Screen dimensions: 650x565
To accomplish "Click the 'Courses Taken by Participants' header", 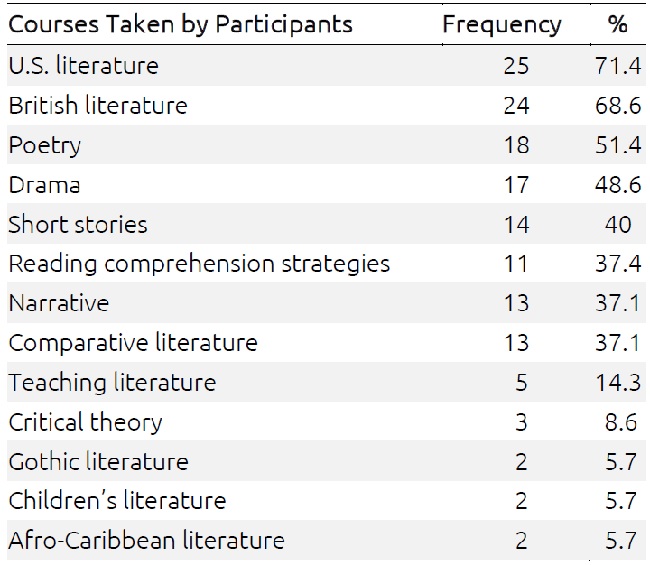I will pos(181,24).
